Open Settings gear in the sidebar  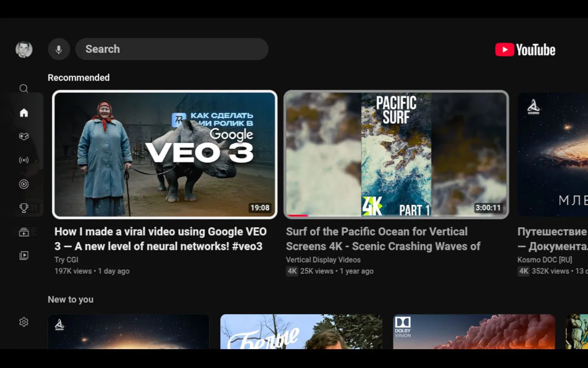coord(24,322)
